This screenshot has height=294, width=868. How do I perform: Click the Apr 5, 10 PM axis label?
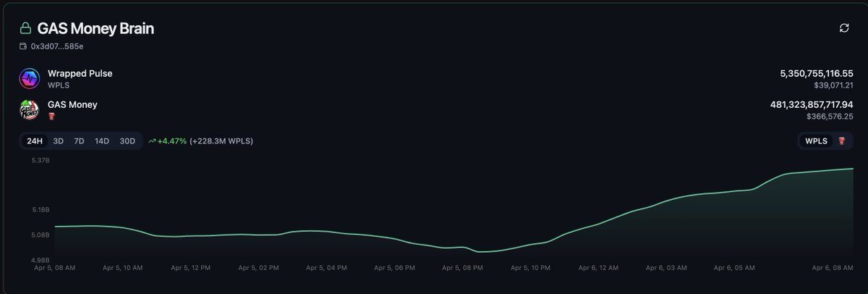530,268
